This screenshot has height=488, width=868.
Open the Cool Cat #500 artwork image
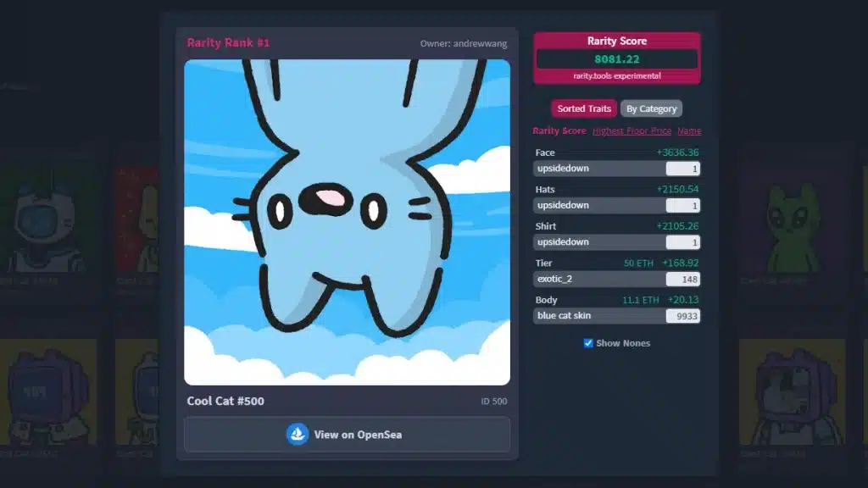(x=347, y=222)
